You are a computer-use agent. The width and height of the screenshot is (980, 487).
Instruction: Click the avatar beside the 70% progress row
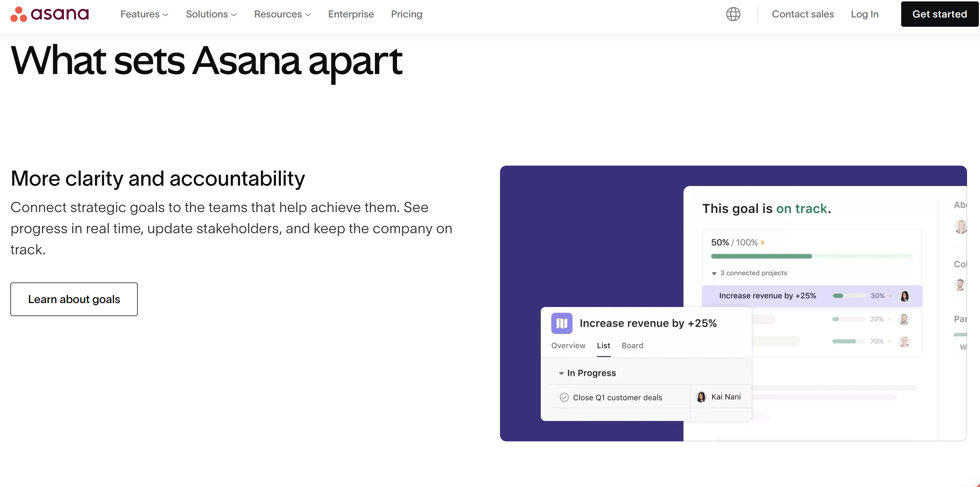coord(903,341)
